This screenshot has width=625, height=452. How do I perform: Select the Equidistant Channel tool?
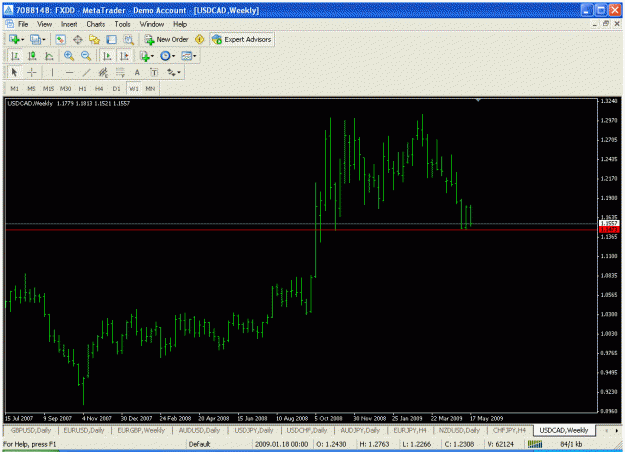coord(103,73)
